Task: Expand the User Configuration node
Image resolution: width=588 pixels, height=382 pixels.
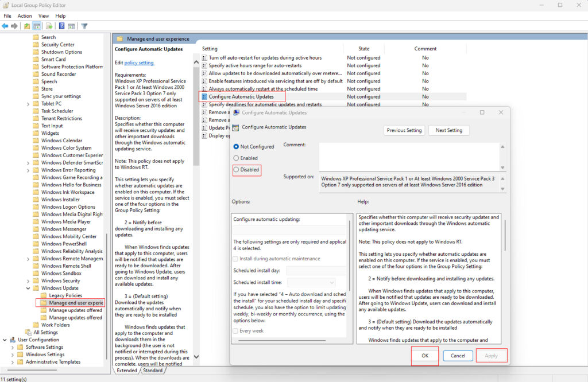Action: click(x=3, y=340)
